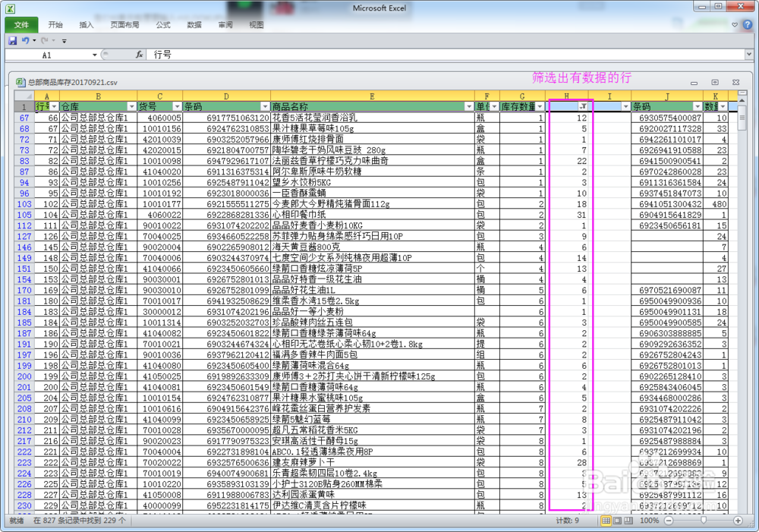Open the Customize Quick Access Toolbar arrow

click(65, 41)
